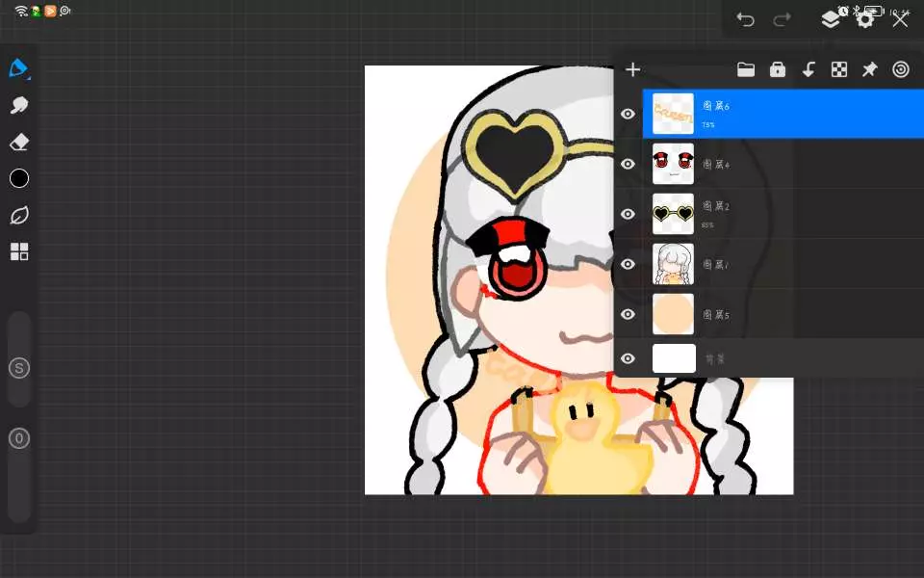Click the battery indicator in status bar

(x=874, y=10)
